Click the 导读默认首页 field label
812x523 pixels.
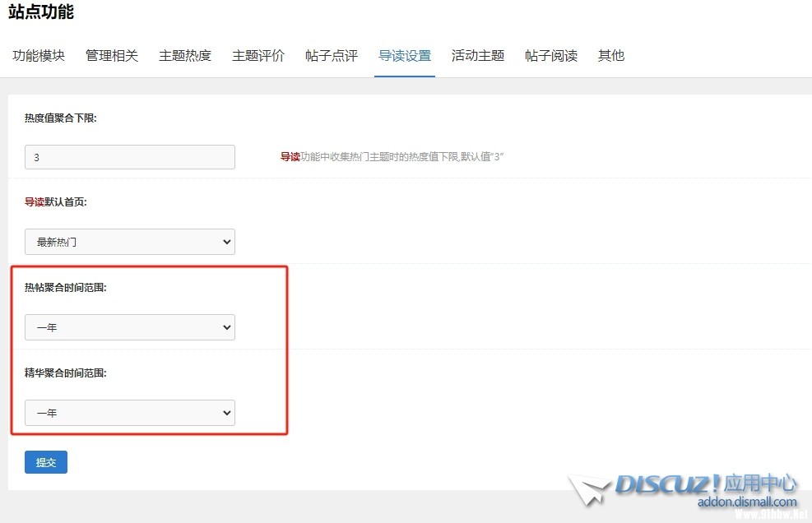point(56,202)
